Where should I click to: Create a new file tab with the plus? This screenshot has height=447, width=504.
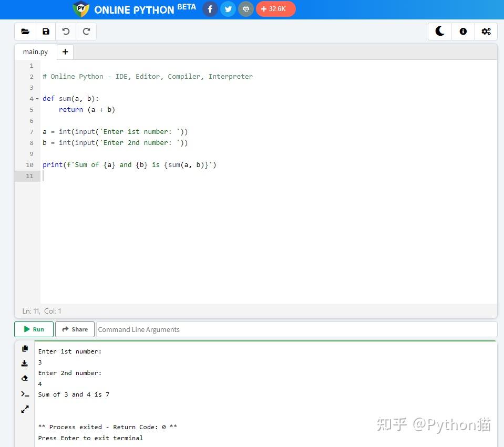point(65,51)
